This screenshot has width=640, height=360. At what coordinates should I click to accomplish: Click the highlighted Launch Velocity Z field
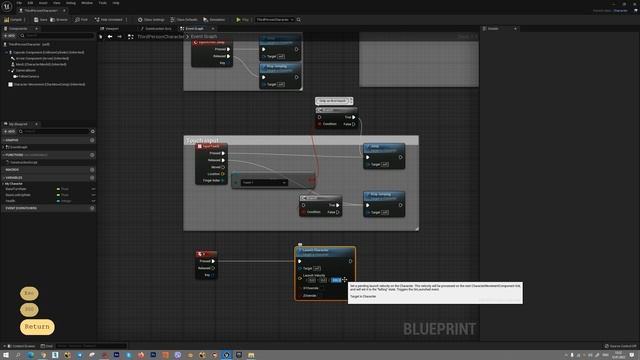(x=336, y=280)
